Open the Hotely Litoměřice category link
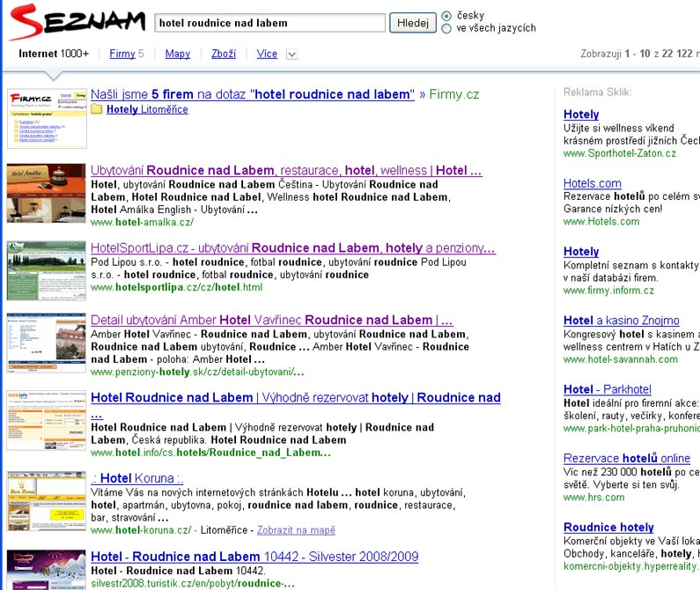 147,109
